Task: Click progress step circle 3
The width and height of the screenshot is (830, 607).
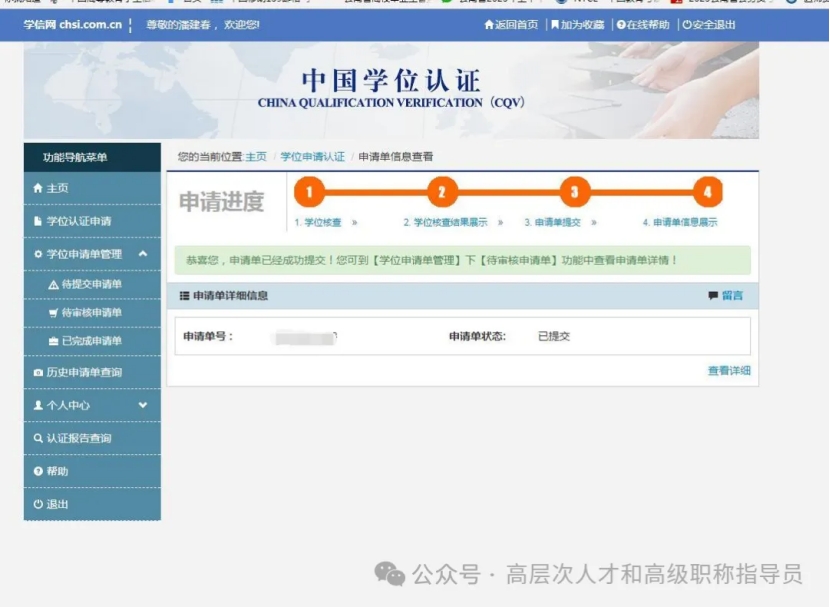Action: (574, 192)
